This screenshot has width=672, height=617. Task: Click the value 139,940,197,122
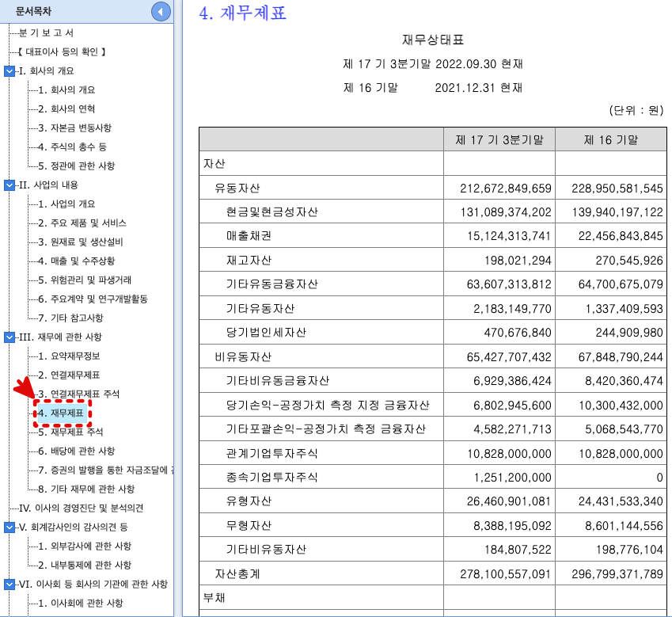coord(617,212)
